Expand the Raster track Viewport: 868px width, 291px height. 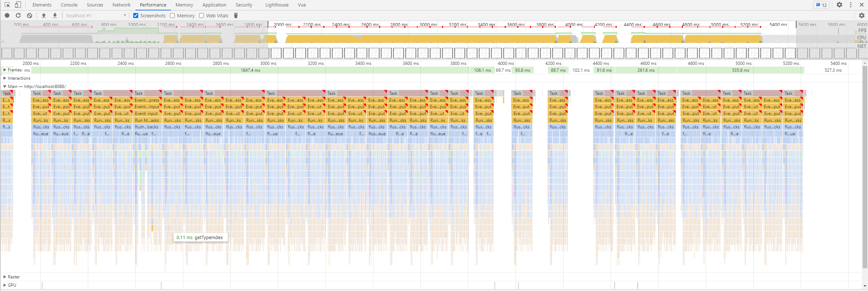tap(5, 277)
